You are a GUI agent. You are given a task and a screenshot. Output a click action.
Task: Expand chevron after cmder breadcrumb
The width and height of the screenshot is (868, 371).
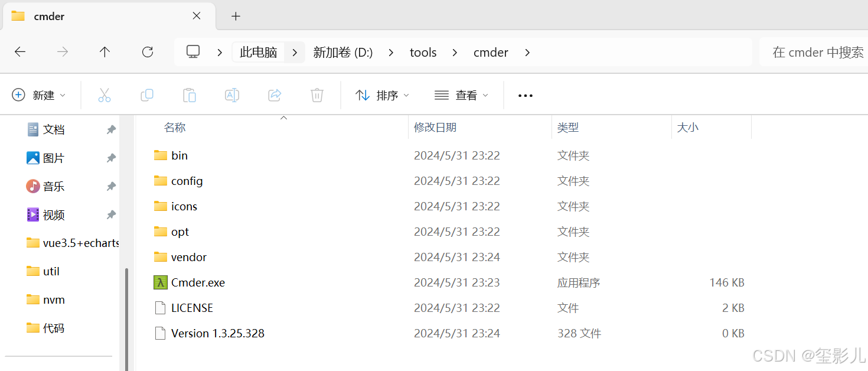(x=527, y=53)
